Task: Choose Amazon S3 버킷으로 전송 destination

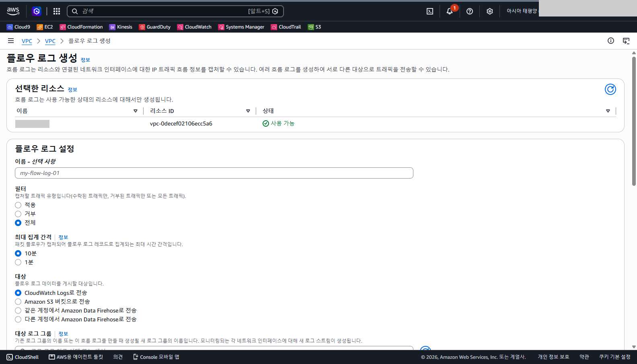Action: [x=18, y=302]
